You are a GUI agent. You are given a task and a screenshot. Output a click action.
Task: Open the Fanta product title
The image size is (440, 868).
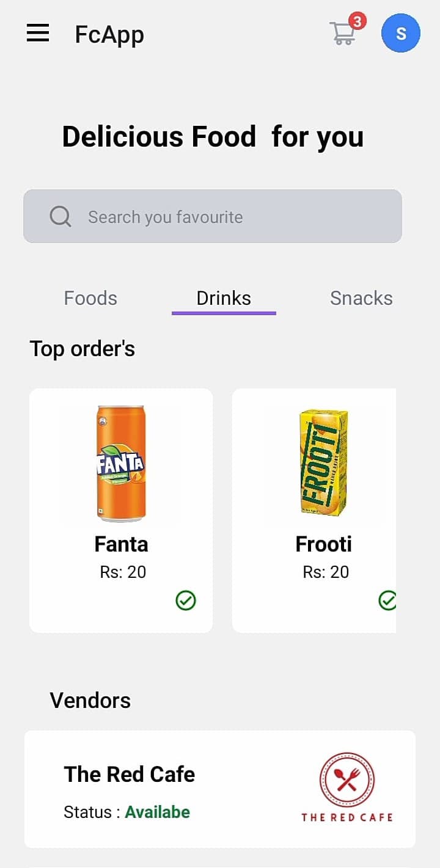(x=121, y=544)
